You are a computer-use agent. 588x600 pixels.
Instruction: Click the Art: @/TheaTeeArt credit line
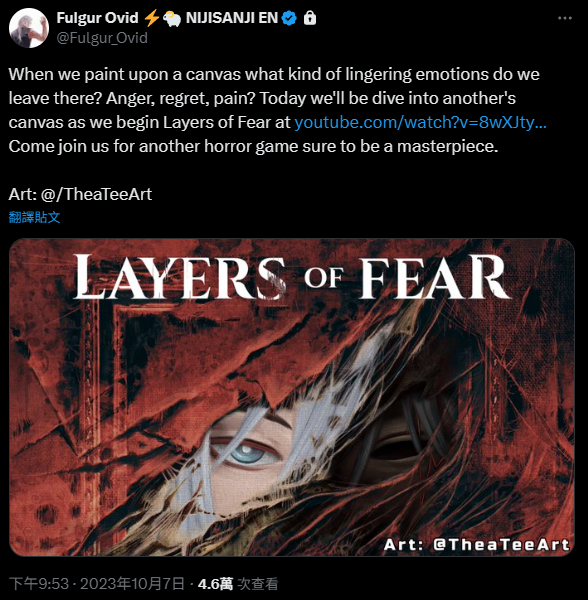pyautogui.click(x=80, y=194)
